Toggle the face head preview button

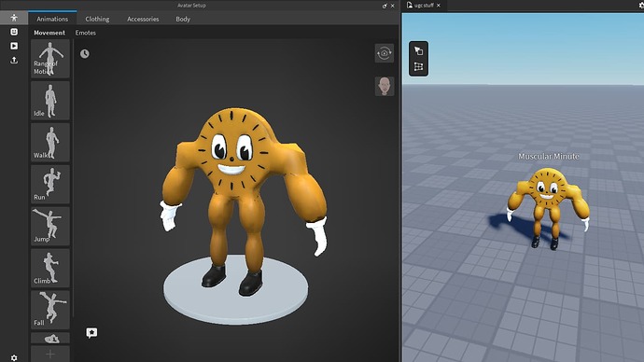[x=384, y=86]
